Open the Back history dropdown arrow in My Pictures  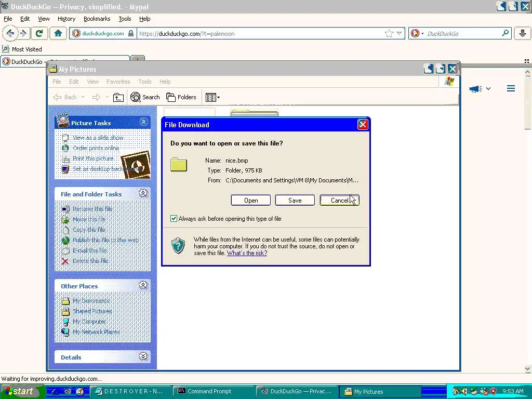83,97
